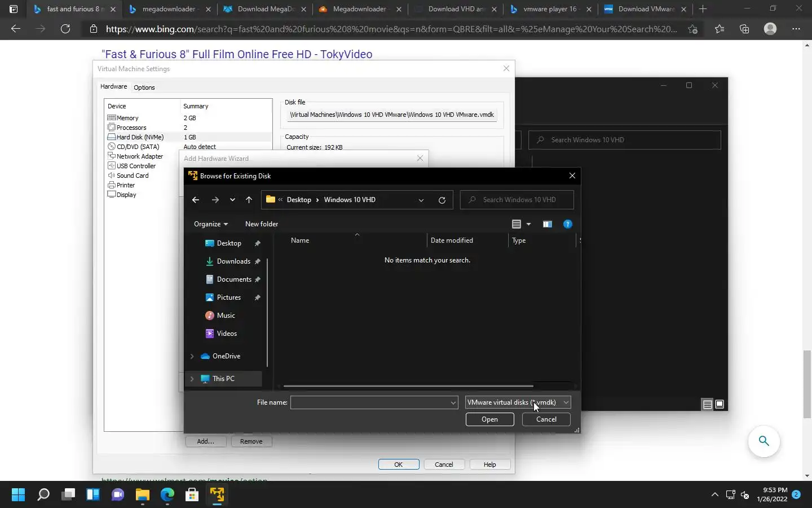Expand the This PC tree node

coord(192,379)
